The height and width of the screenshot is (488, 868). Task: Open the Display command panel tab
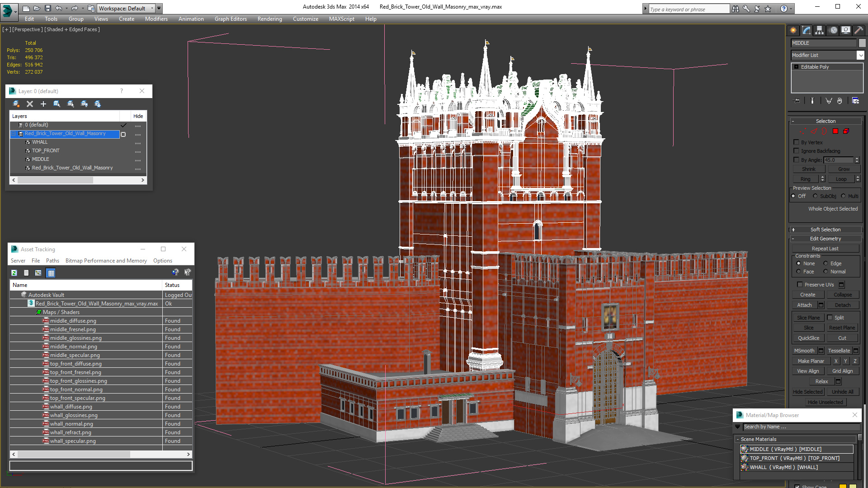click(846, 30)
